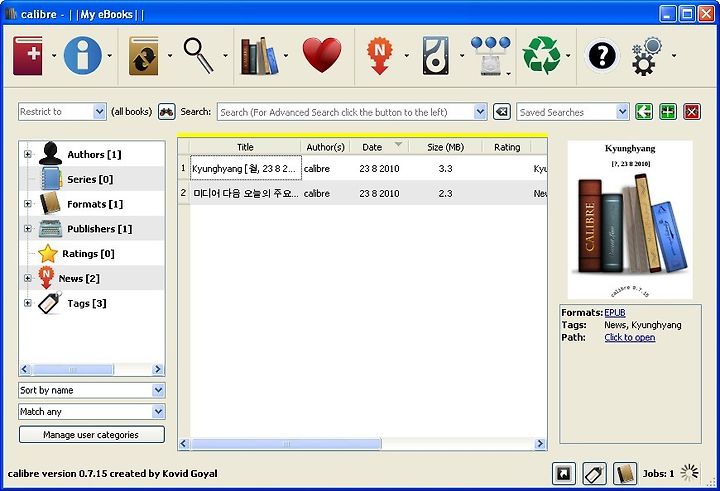This screenshot has width=720, height=491.
Task: Open the View book magnifier icon
Action: pyautogui.click(x=198, y=56)
